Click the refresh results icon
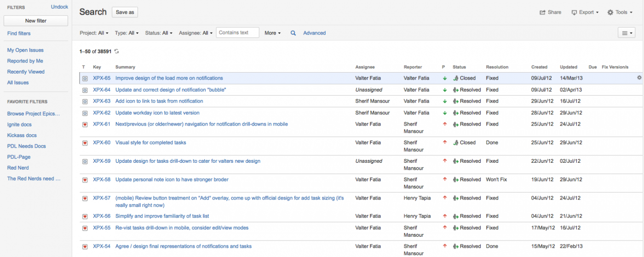 pyautogui.click(x=116, y=51)
